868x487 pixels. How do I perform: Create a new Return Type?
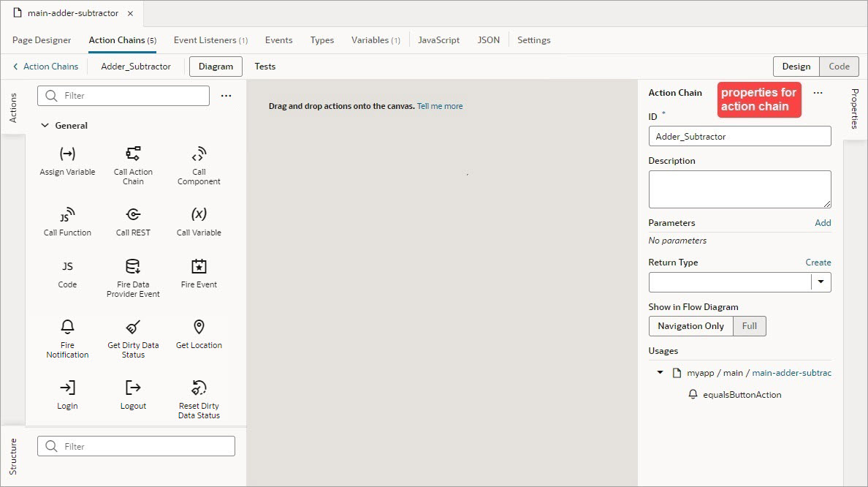pos(818,263)
